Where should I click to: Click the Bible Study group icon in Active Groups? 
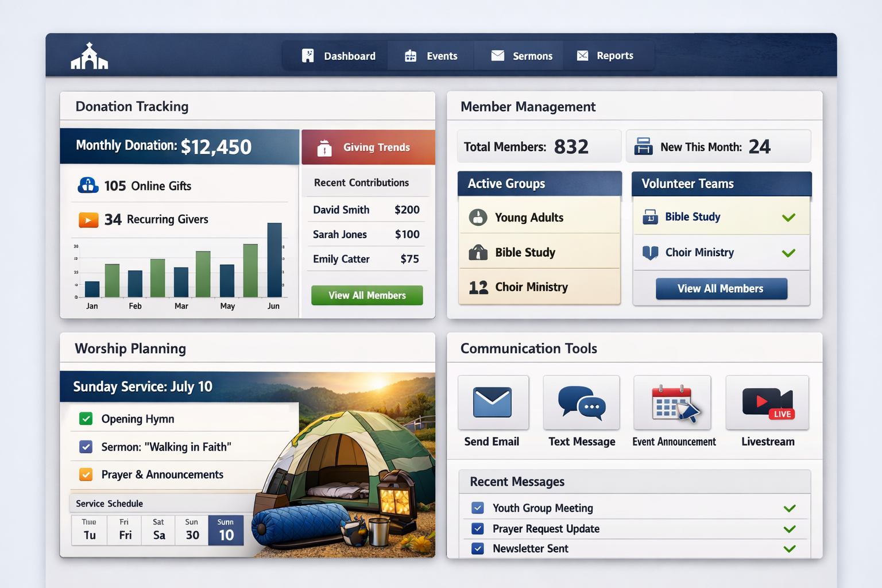[478, 252]
